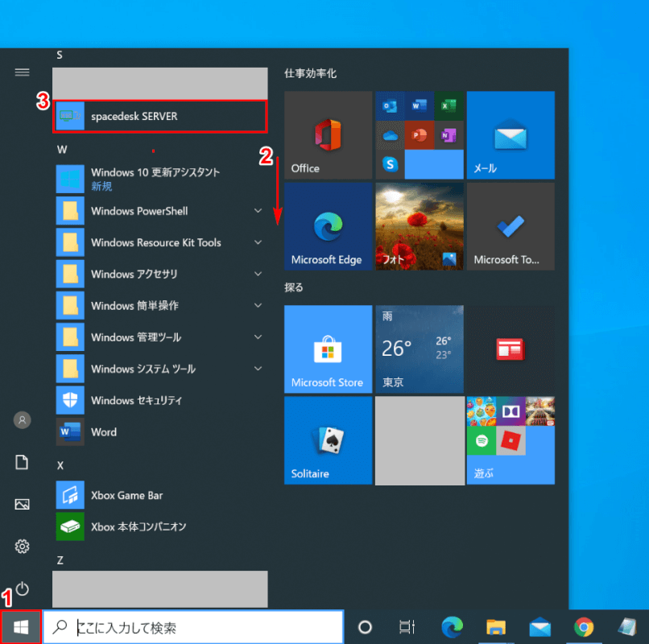Open the red news tile
Viewport: 649px width, 644px height.
point(511,349)
